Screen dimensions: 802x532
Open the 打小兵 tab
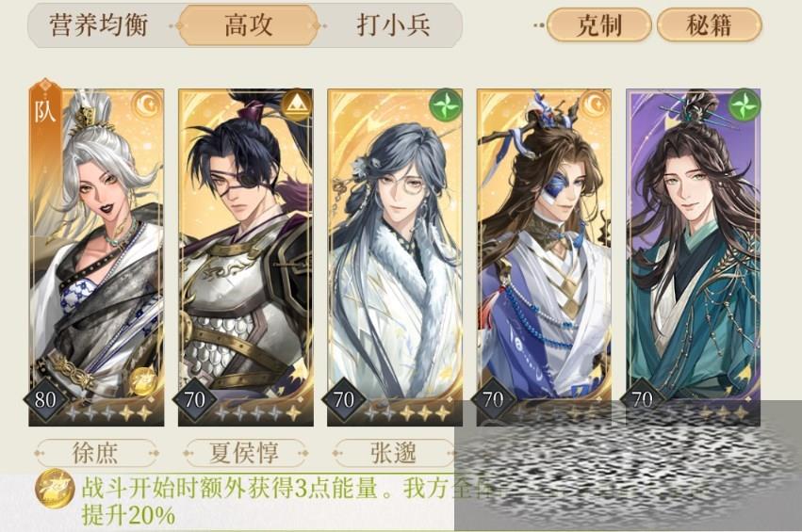[x=393, y=25]
